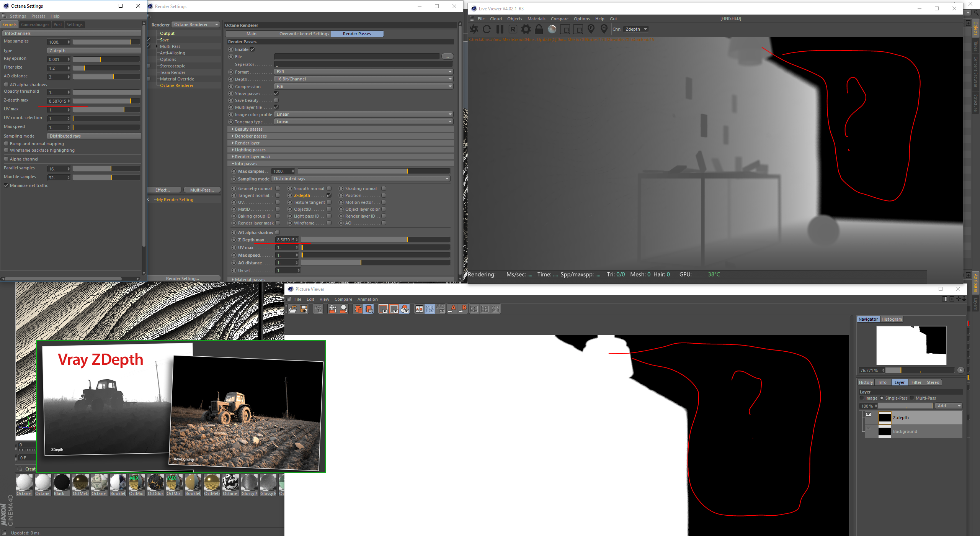
Task: Uncheck Z-depth info pass checkbox
Action: pyautogui.click(x=329, y=195)
